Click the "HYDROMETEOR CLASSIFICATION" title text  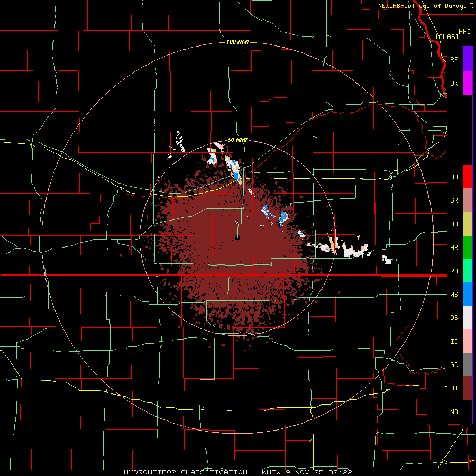pos(186,472)
